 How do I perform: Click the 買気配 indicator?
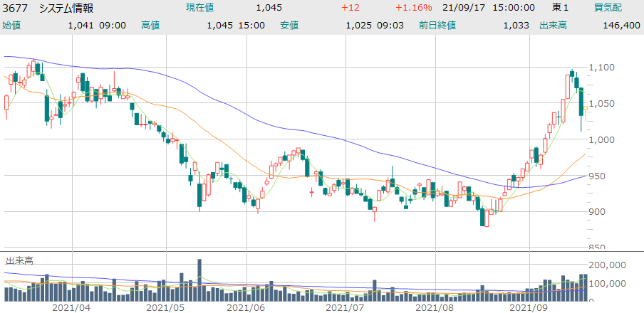coord(608,8)
